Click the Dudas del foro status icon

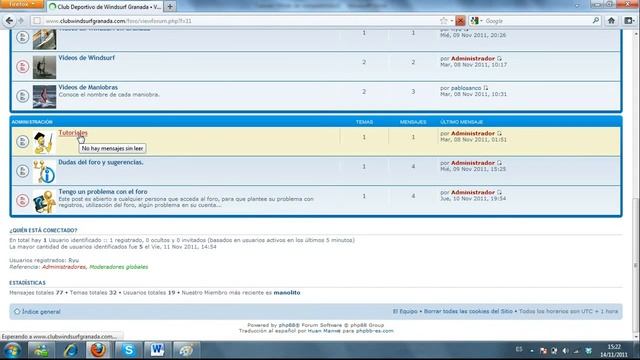pos(22,171)
